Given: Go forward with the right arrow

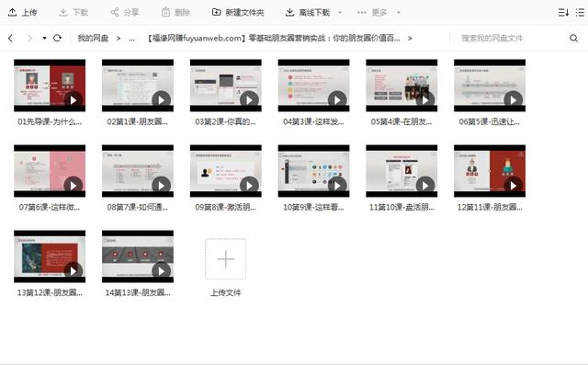Looking at the screenshot, I should click(x=29, y=38).
